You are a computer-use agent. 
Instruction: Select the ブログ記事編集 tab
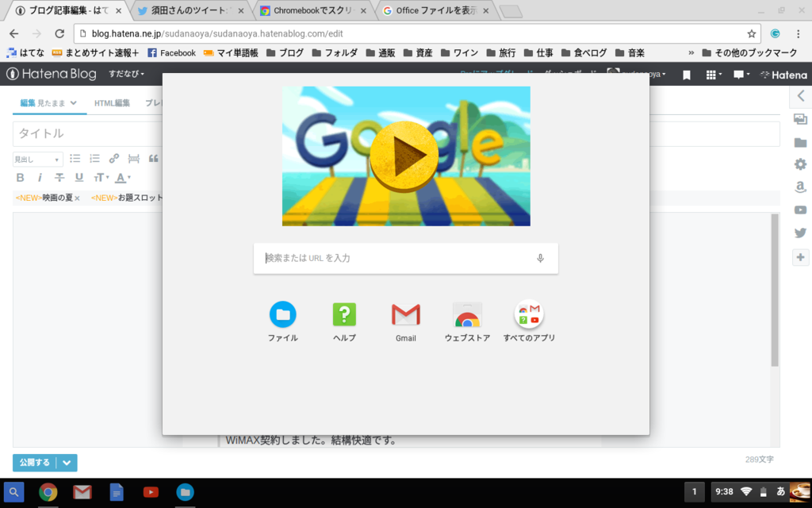coord(68,10)
